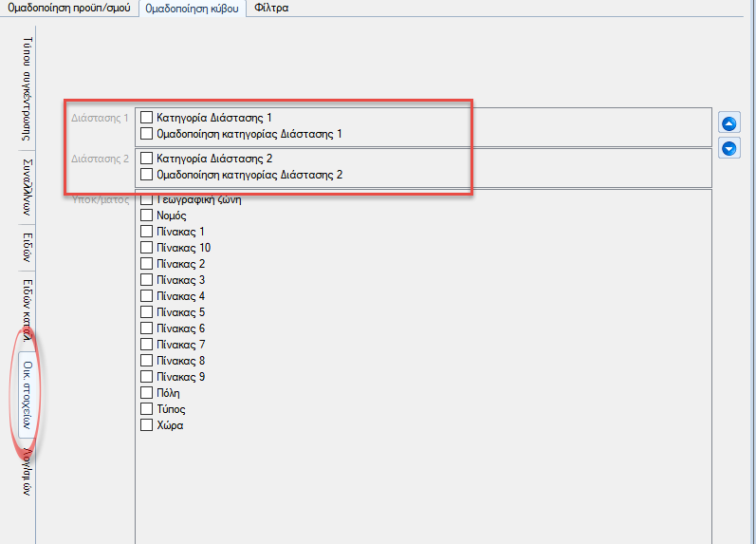The height and width of the screenshot is (544, 756).
Task: Tick the Πίνακας 1 checkbox
Action: pyautogui.click(x=147, y=232)
